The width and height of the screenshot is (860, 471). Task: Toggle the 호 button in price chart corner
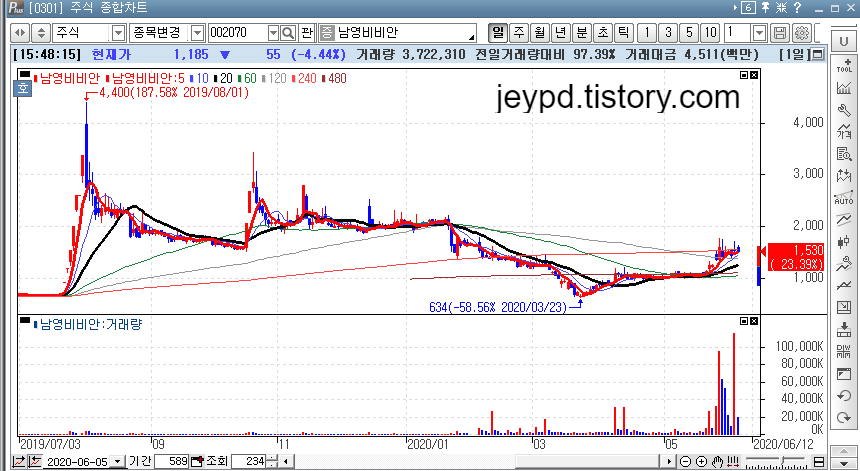pos(24,88)
